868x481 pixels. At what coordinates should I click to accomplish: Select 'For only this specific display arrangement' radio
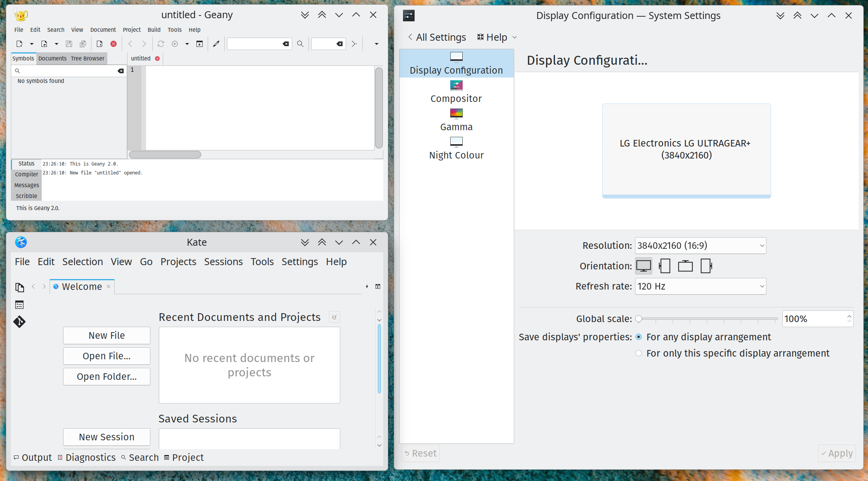click(639, 353)
